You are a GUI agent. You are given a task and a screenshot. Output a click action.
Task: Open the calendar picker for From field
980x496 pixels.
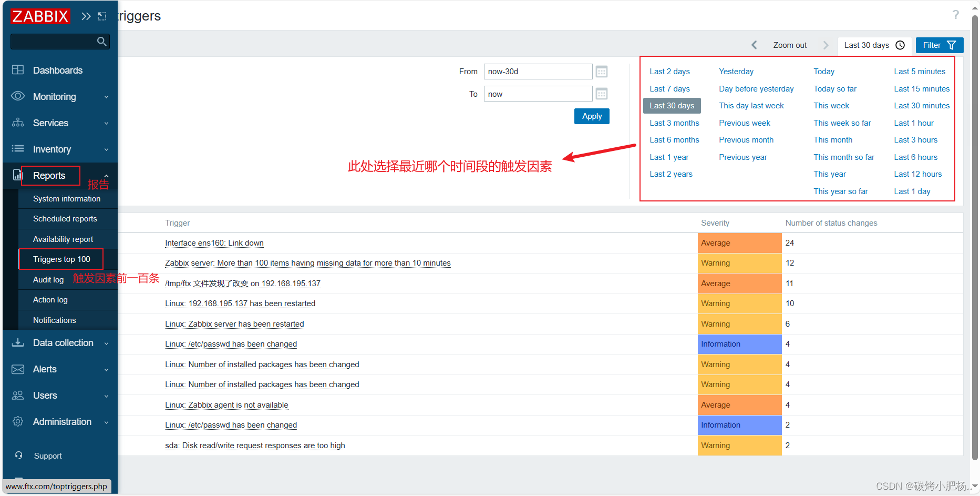602,72
